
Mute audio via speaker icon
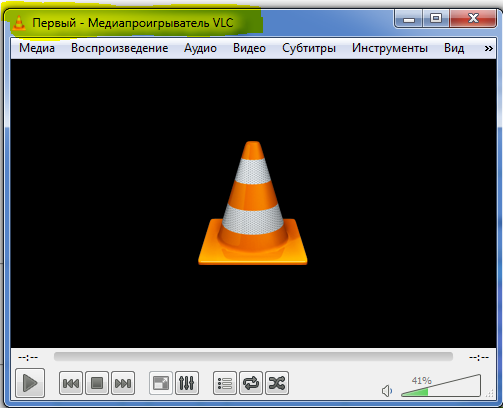[x=387, y=391]
